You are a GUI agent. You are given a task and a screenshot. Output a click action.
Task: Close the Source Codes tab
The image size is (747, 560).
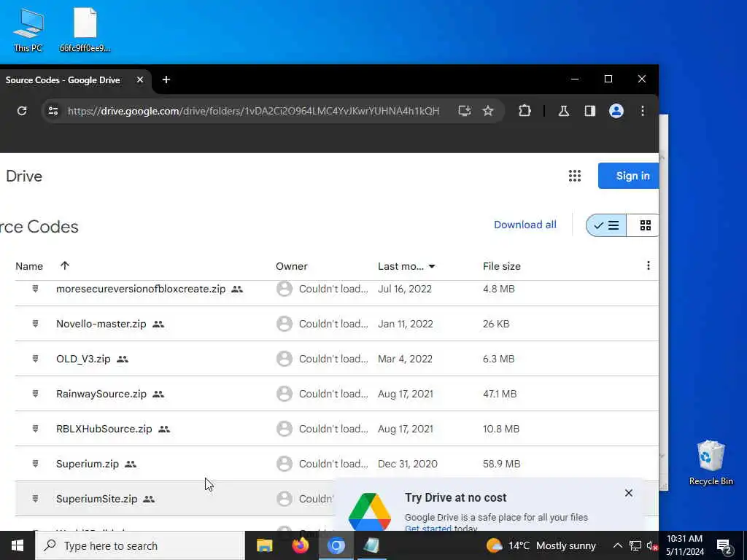(139, 79)
